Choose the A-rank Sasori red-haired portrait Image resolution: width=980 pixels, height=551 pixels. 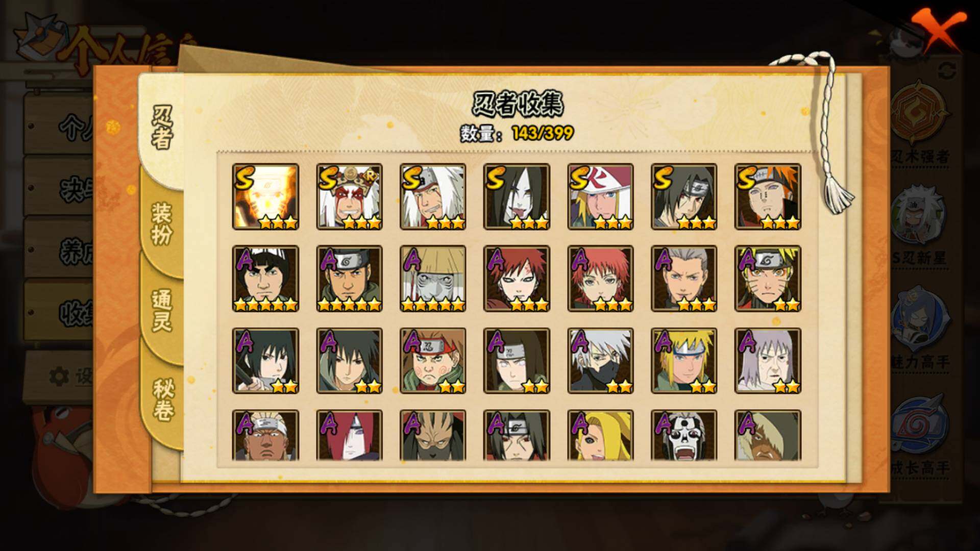pyautogui.click(x=600, y=279)
